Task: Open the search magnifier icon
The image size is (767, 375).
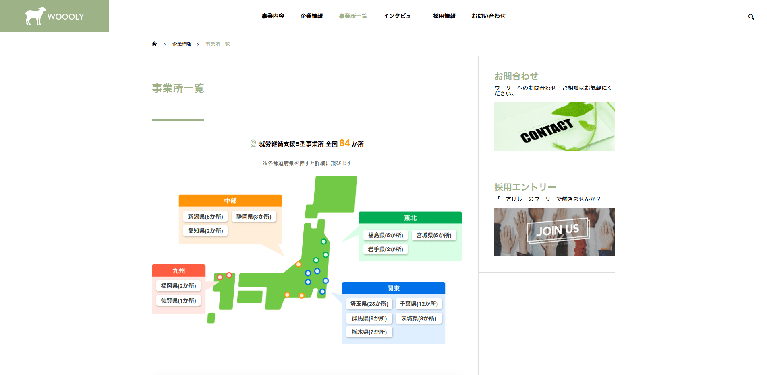Action: (751, 17)
